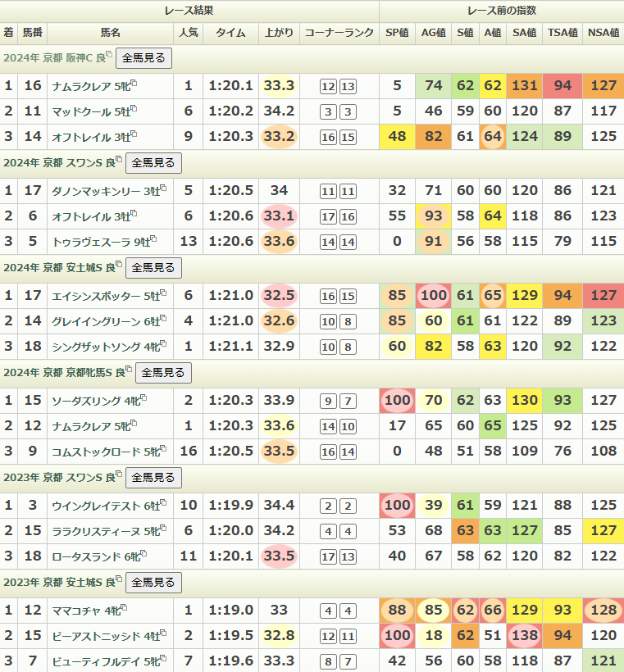Click the コーナーランク column header
Screen dimensions: 624x672
pyautogui.click(x=339, y=33)
